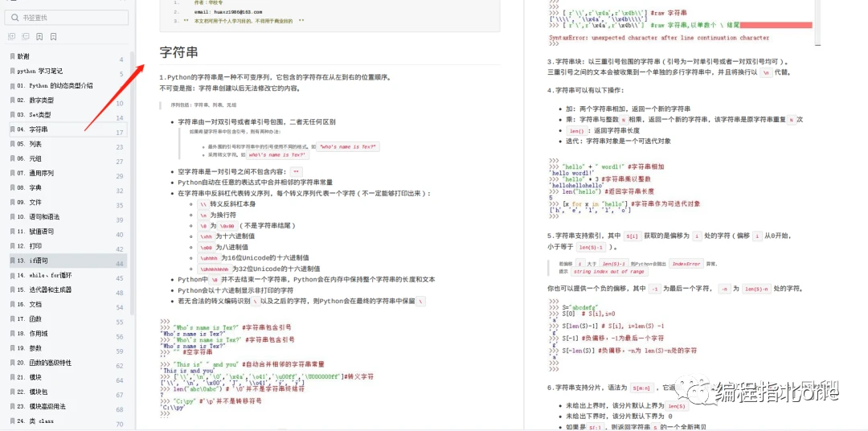Click the add bookmark icon
Viewport: 868px width, 431px height.
(x=39, y=37)
